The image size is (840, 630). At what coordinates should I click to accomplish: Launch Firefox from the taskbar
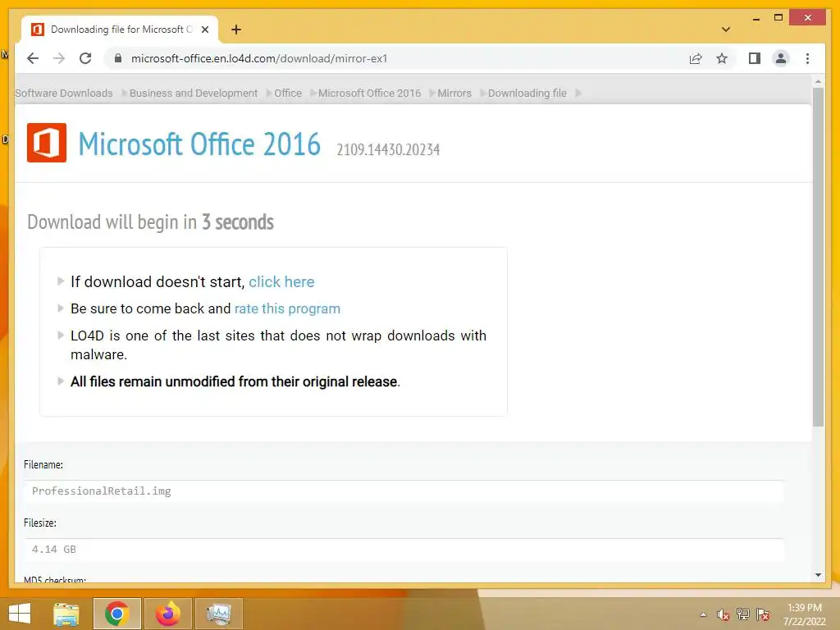point(168,614)
